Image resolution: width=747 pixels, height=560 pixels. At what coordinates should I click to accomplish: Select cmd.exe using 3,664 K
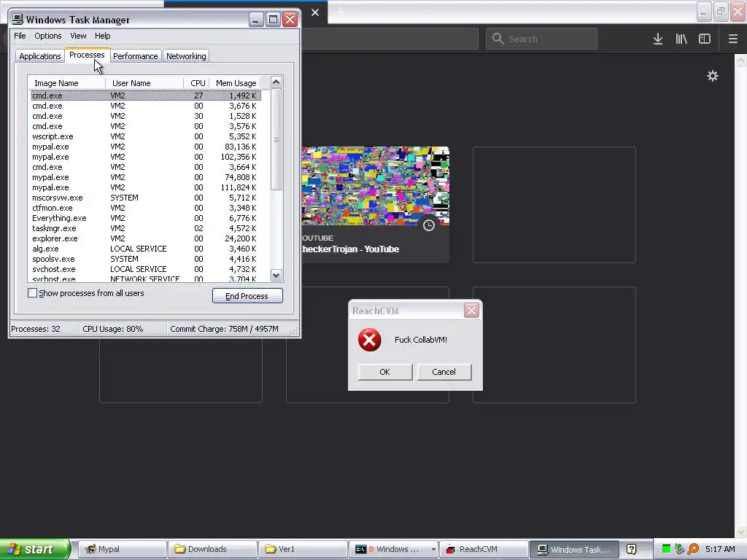click(x=146, y=167)
